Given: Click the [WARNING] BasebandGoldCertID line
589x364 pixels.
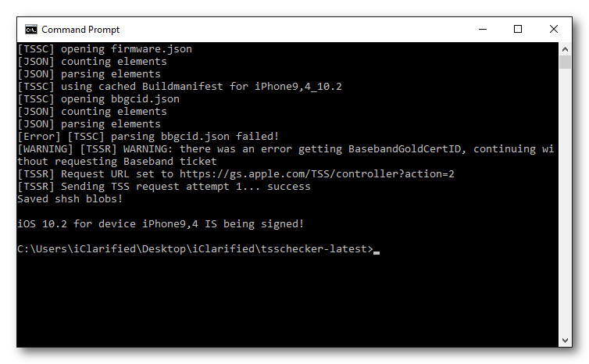Looking at the screenshot, I should point(285,149).
